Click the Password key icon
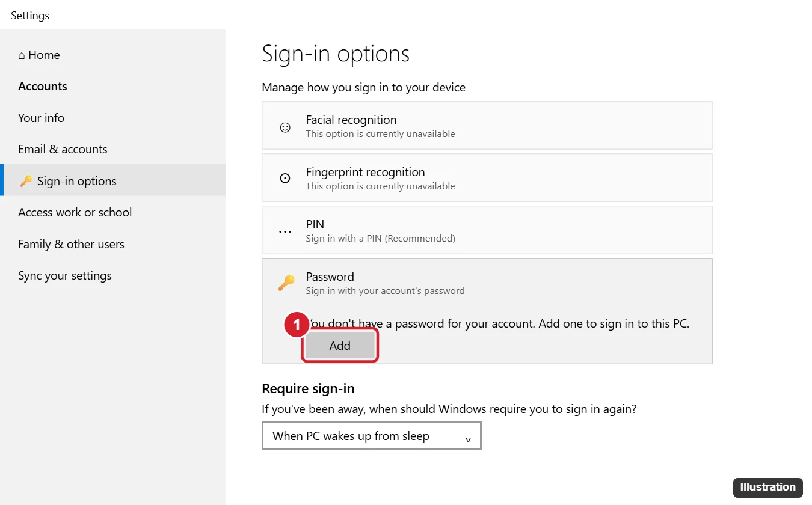 (286, 283)
